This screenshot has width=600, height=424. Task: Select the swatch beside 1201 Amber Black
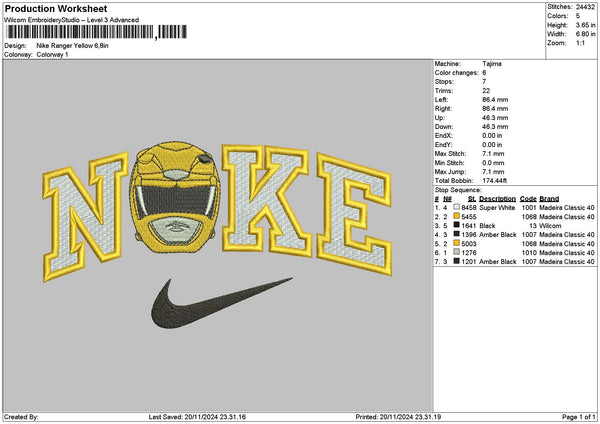(456, 261)
